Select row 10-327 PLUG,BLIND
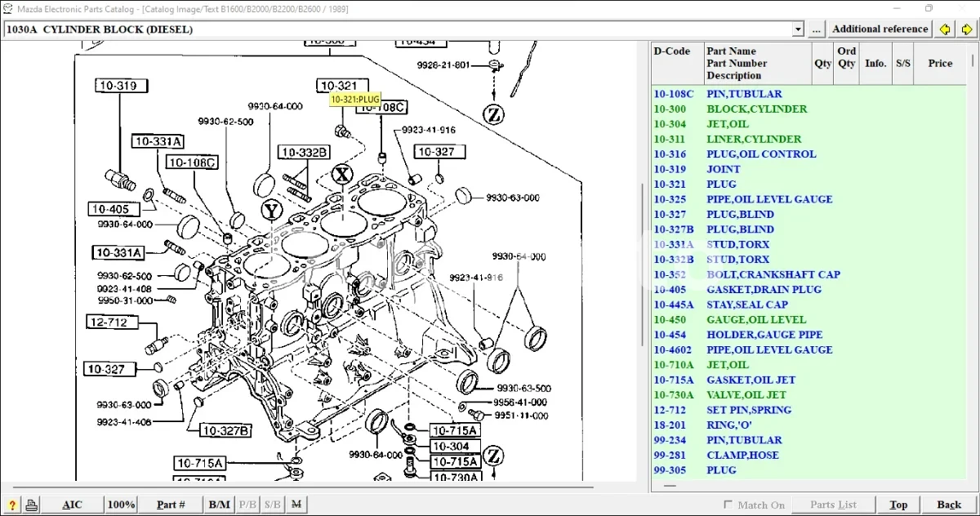Viewport: 980px width, 516px height. [x=808, y=214]
